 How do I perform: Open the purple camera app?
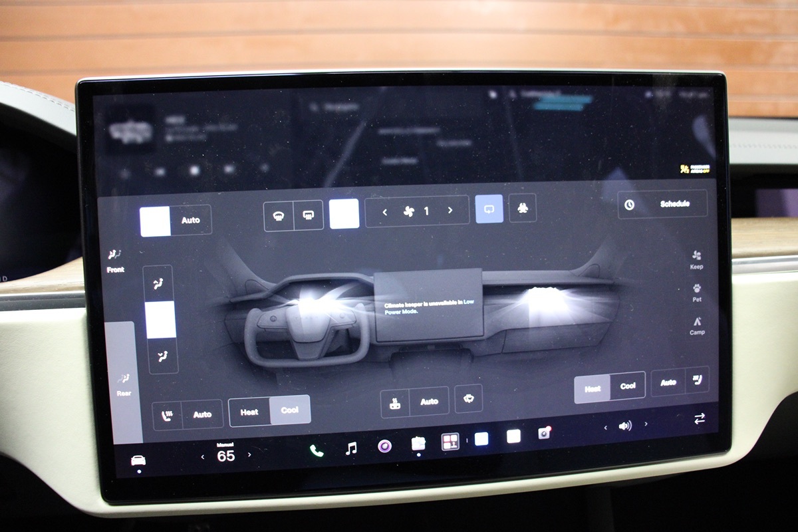pyautogui.click(x=384, y=446)
